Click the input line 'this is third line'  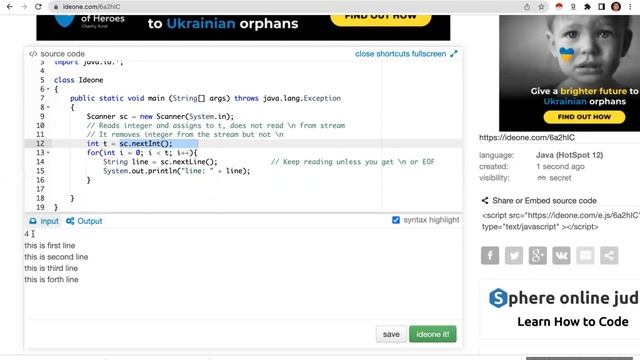pos(51,268)
